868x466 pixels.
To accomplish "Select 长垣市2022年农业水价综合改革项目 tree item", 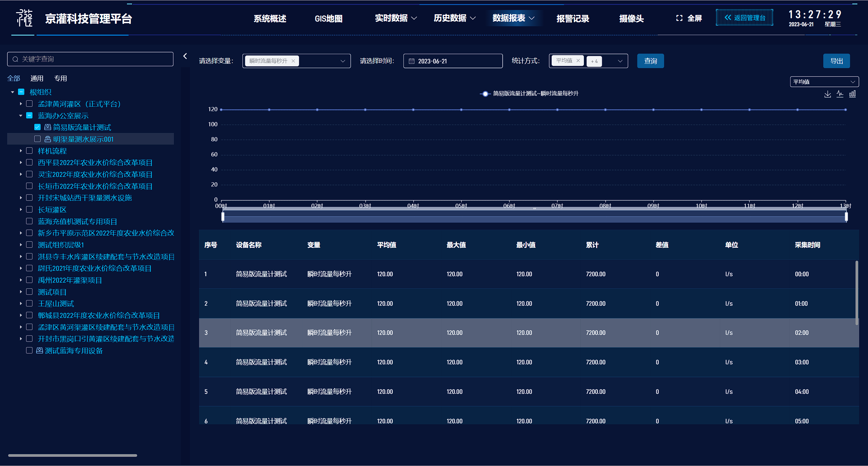I will pos(95,186).
